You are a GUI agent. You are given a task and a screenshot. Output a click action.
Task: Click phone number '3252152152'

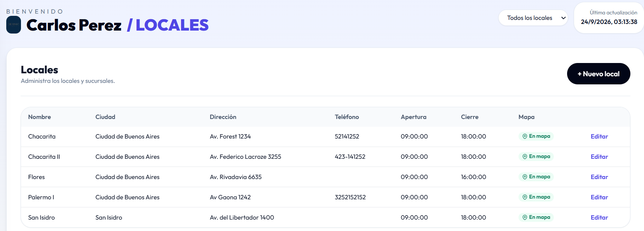(350, 197)
